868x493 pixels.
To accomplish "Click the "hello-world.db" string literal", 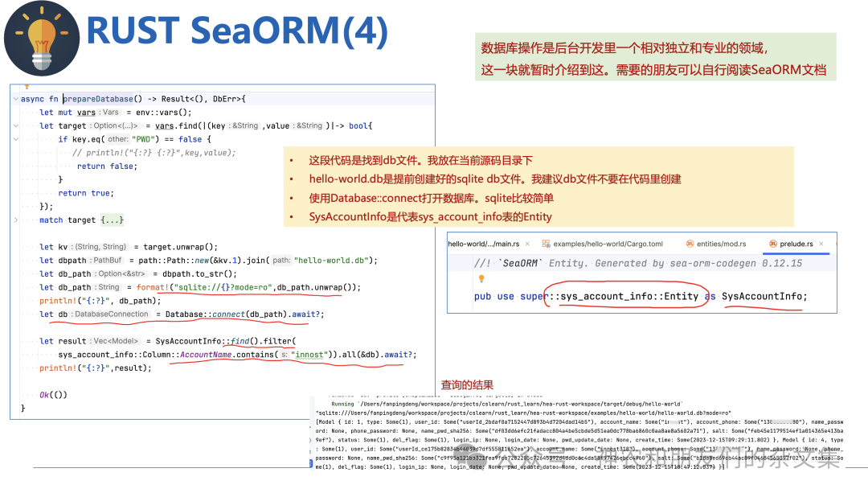I will [332, 261].
